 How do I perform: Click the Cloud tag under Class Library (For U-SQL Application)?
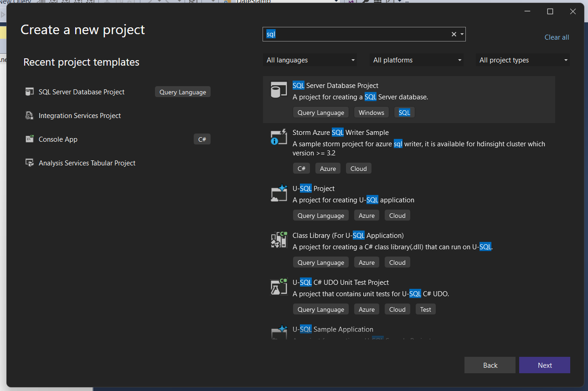point(397,262)
